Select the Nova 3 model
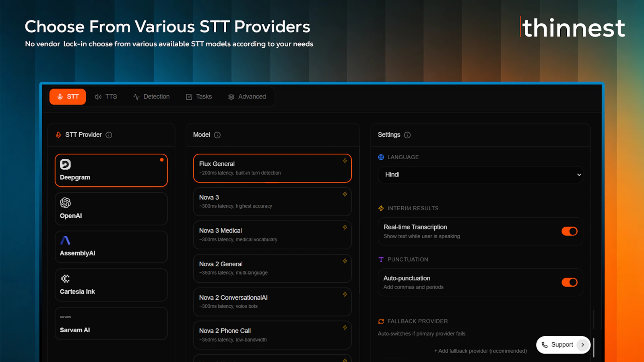Viewport: 644px width, 362px height. (x=272, y=202)
